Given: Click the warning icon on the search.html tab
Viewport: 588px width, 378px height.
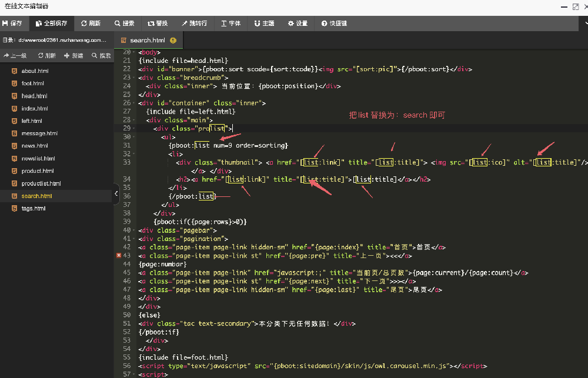Looking at the screenshot, I should 173,40.
